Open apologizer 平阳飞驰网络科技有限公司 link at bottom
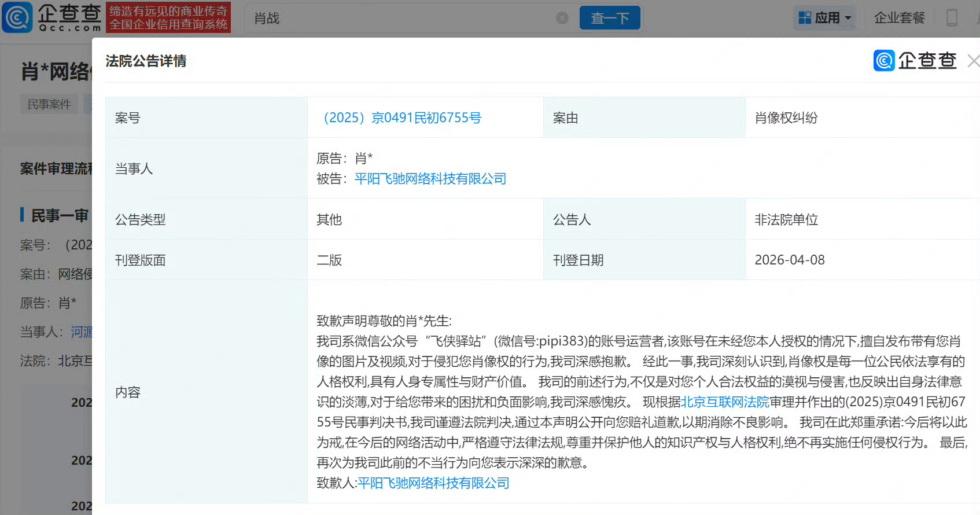This screenshot has height=515, width=980. tap(433, 483)
